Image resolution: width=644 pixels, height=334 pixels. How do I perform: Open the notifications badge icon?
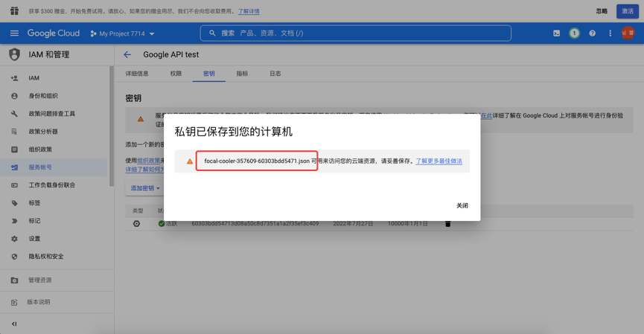pos(574,33)
